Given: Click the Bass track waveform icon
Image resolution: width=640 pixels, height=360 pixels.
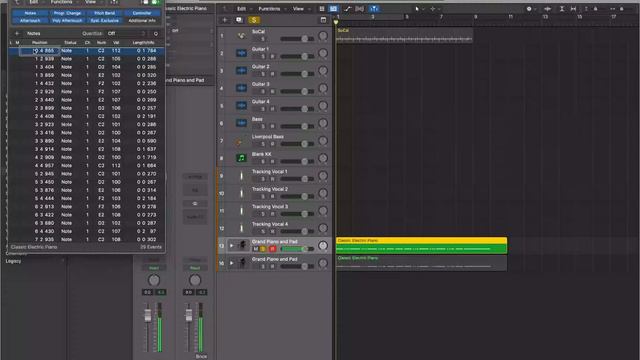Looking at the screenshot, I should pos(241,123).
